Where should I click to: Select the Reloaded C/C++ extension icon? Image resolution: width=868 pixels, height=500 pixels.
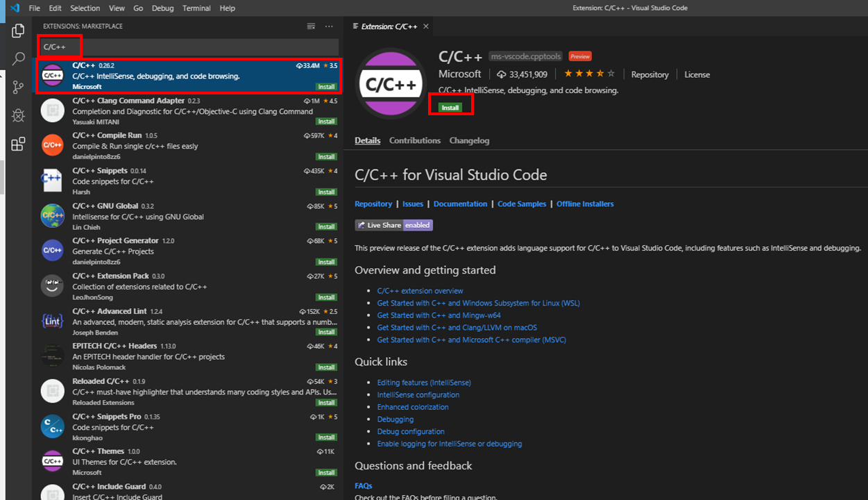point(53,391)
